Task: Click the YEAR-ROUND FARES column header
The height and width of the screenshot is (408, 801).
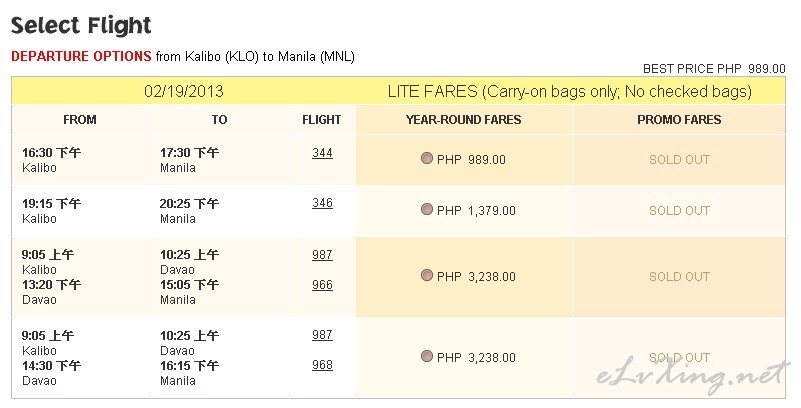Action: coord(463,119)
